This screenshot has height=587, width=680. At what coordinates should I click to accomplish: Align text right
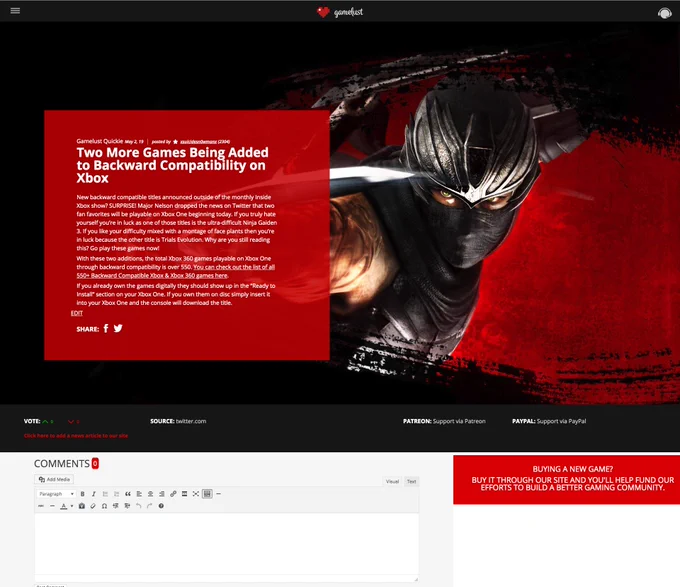(x=162, y=494)
